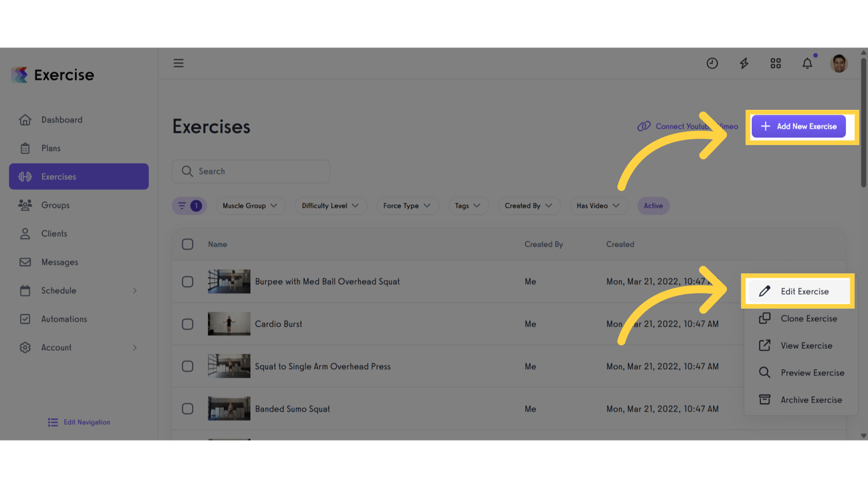The image size is (868, 488).
Task: Click the Edit Navigation list icon
Action: click(53, 422)
